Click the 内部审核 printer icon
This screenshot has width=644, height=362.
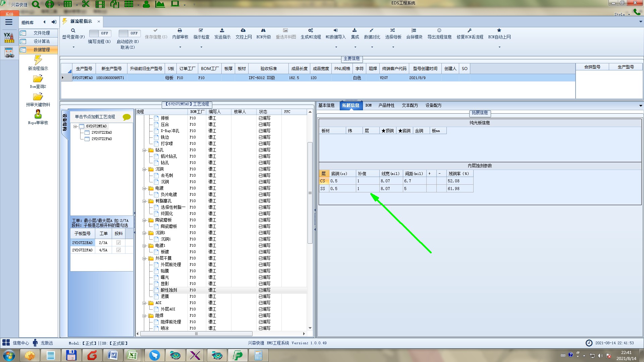click(180, 31)
